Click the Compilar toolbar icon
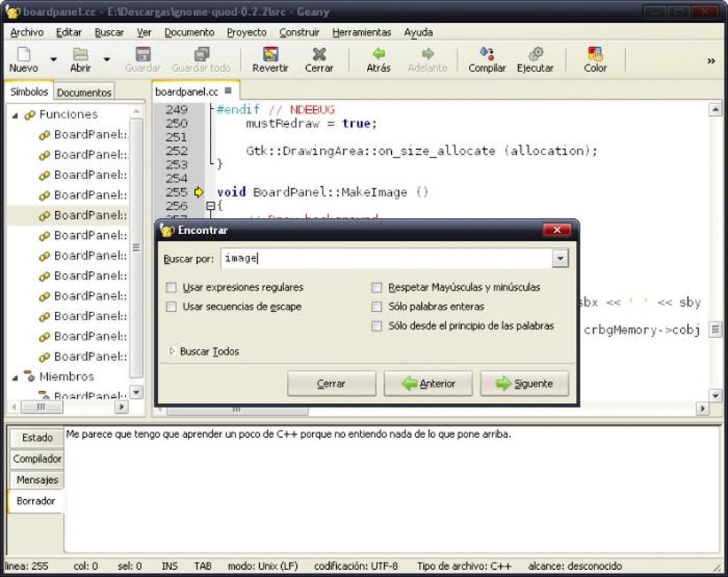 [487, 54]
